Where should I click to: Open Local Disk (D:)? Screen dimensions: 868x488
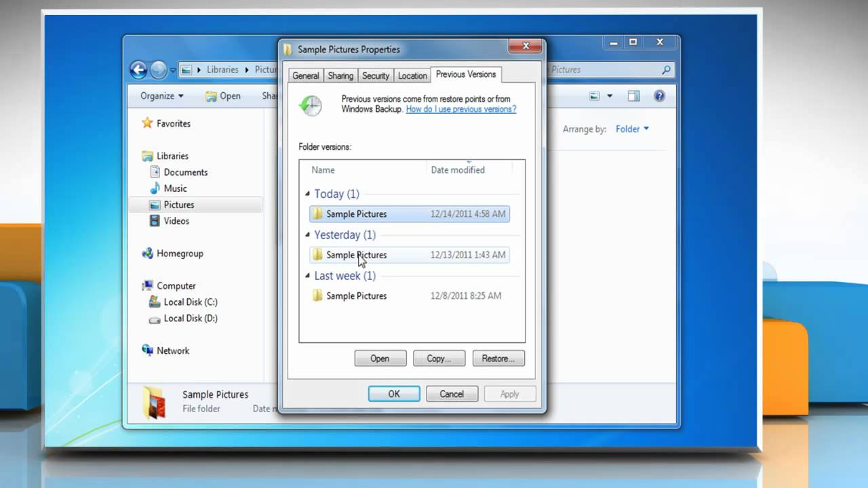(191, 319)
